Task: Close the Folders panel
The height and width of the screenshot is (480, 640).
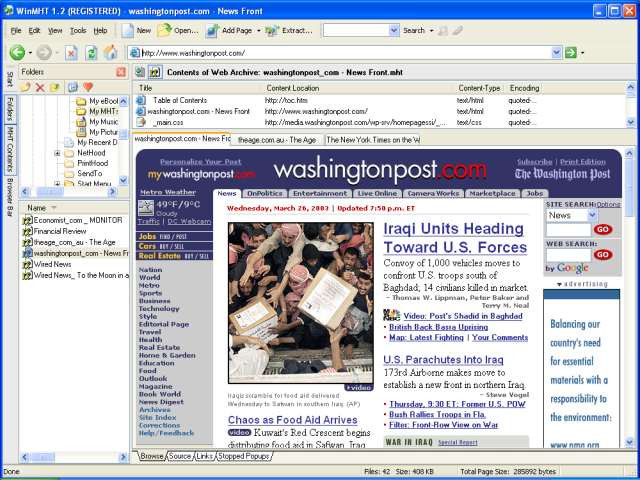Action: pos(121,72)
